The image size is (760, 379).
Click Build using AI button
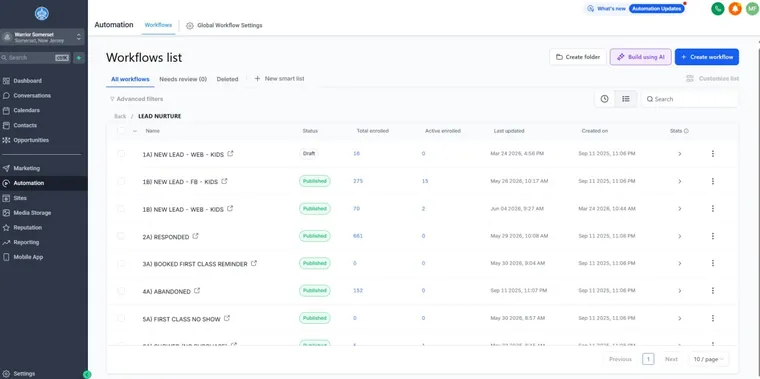[x=640, y=57]
